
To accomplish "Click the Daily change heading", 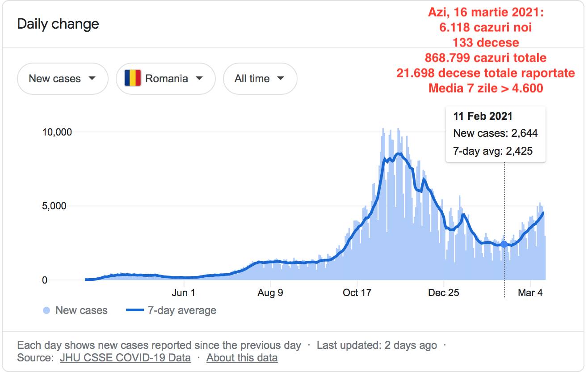I will pos(58,24).
